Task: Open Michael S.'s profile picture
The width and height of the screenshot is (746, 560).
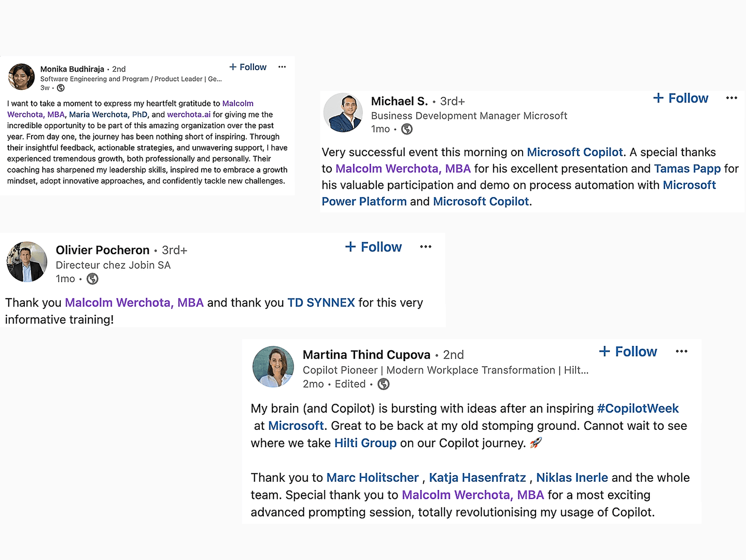Action: [x=343, y=113]
